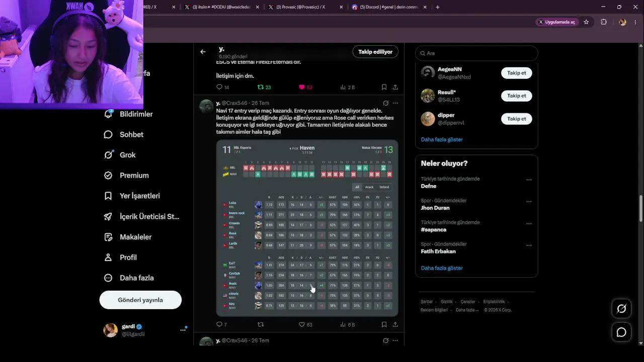
Task: Switch to the Discord #genel tab
Action: (x=389, y=7)
